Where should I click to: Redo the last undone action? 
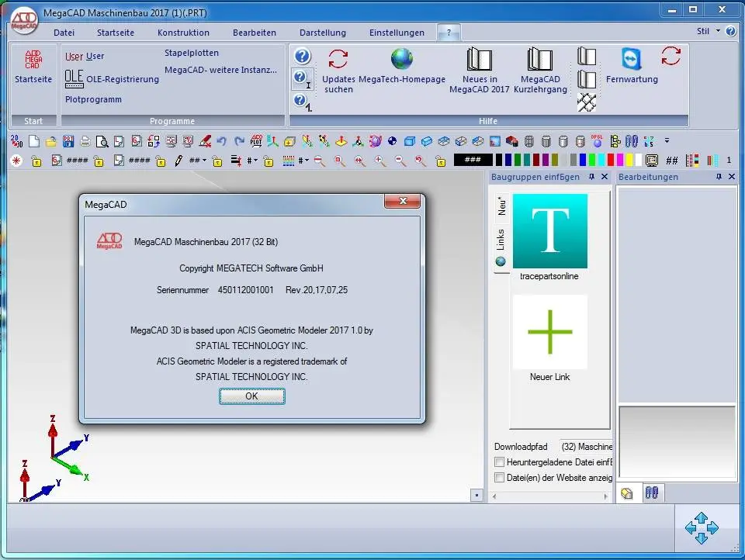(x=239, y=141)
